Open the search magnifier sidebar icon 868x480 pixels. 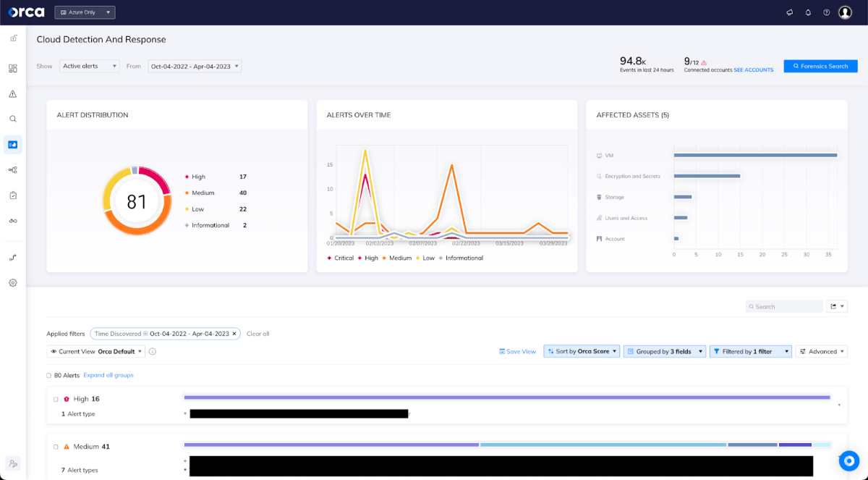13,119
